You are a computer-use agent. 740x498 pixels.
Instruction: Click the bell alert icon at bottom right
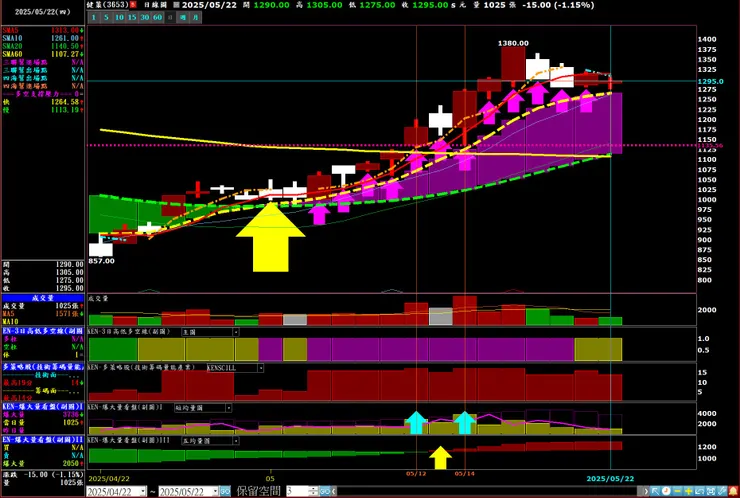click(x=733, y=491)
